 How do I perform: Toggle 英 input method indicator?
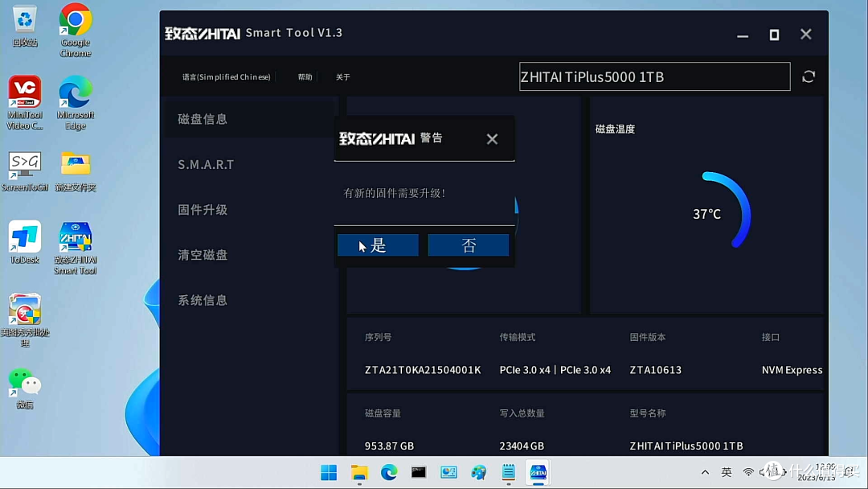(x=727, y=472)
